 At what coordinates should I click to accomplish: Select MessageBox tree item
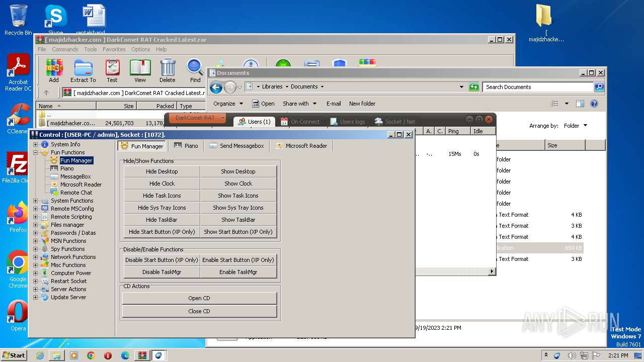75,176
